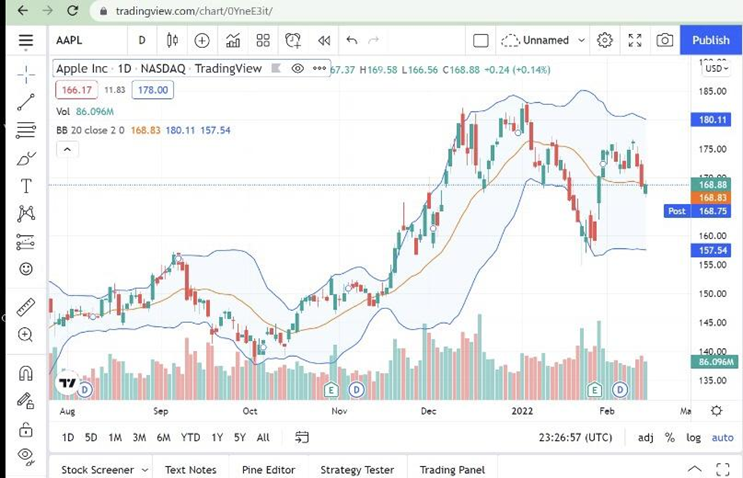Toggle percent scale
Viewport: 743px width, 478px height.
pyautogui.click(x=670, y=437)
